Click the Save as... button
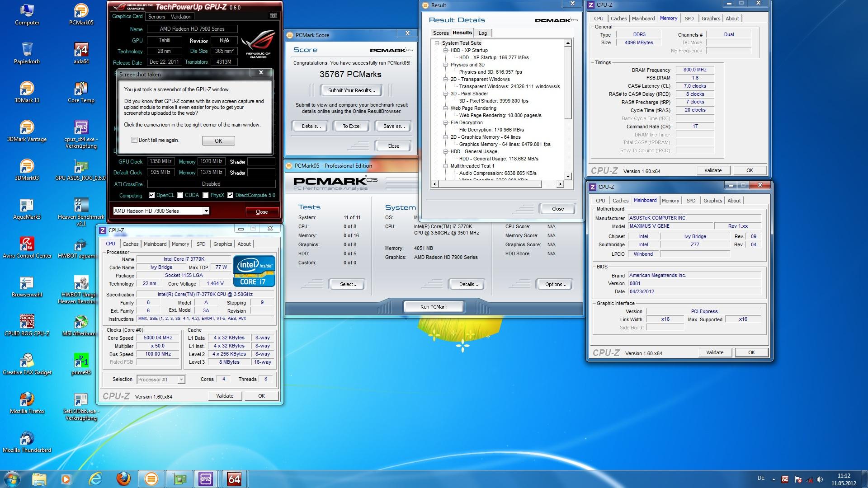This screenshot has height=488, width=868. (x=394, y=126)
